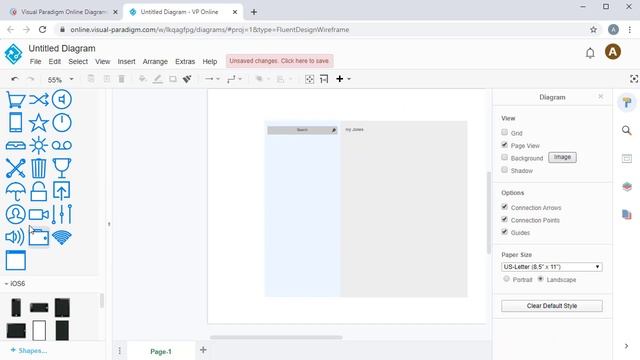This screenshot has width=640, height=360.
Task: Select the user profile icon shape
Action: (x=16, y=214)
